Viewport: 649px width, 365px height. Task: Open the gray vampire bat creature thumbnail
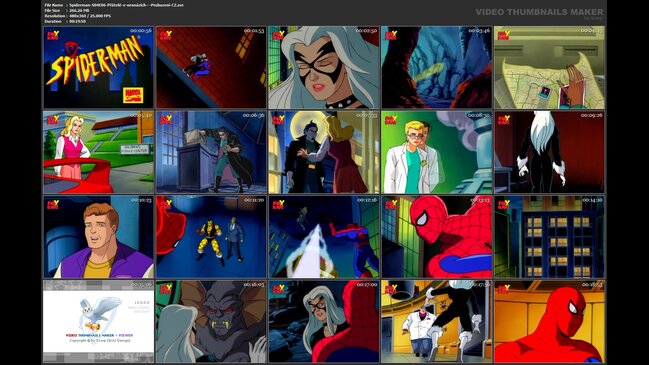[x=211, y=322]
